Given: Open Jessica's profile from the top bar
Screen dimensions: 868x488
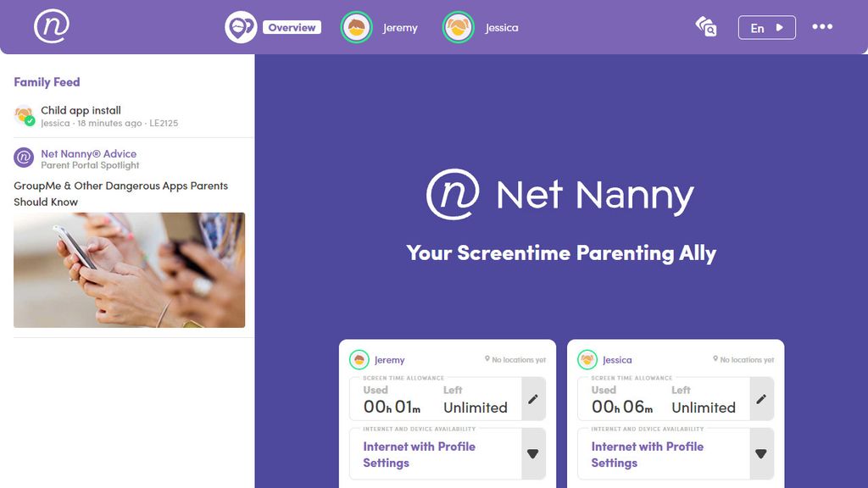Looking at the screenshot, I should [483, 26].
